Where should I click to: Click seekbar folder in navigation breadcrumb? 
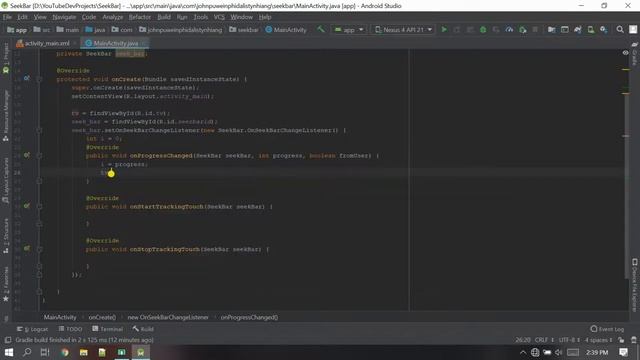[244, 30]
